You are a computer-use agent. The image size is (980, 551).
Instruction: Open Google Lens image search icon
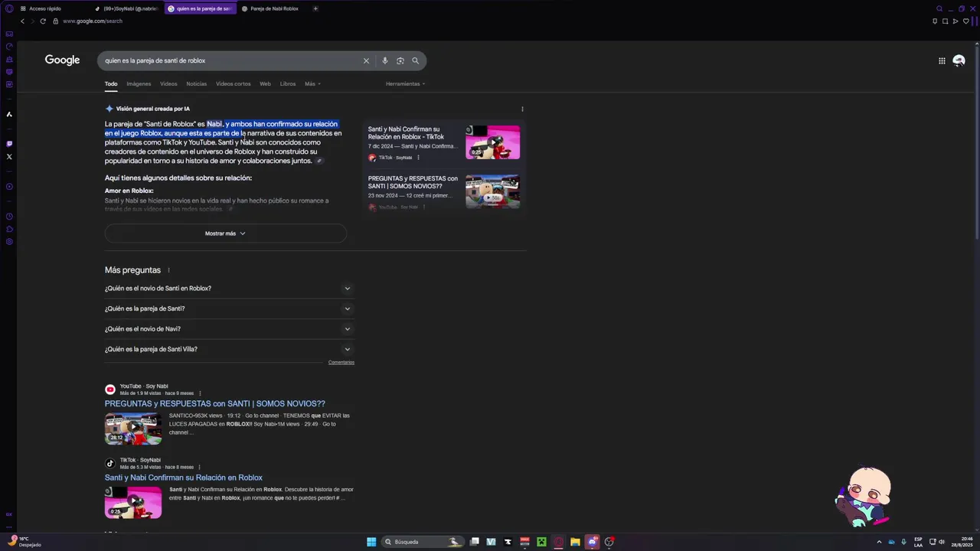400,60
